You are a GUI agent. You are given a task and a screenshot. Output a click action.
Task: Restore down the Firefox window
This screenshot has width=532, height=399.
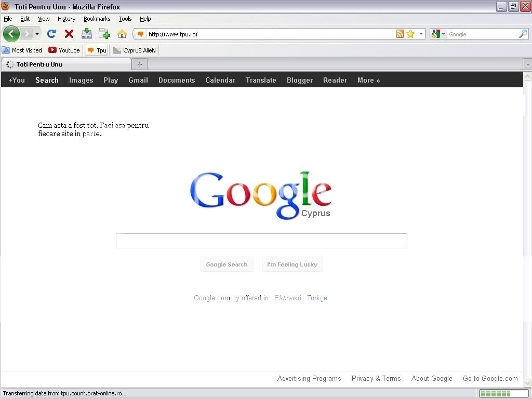(x=513, y=6)
